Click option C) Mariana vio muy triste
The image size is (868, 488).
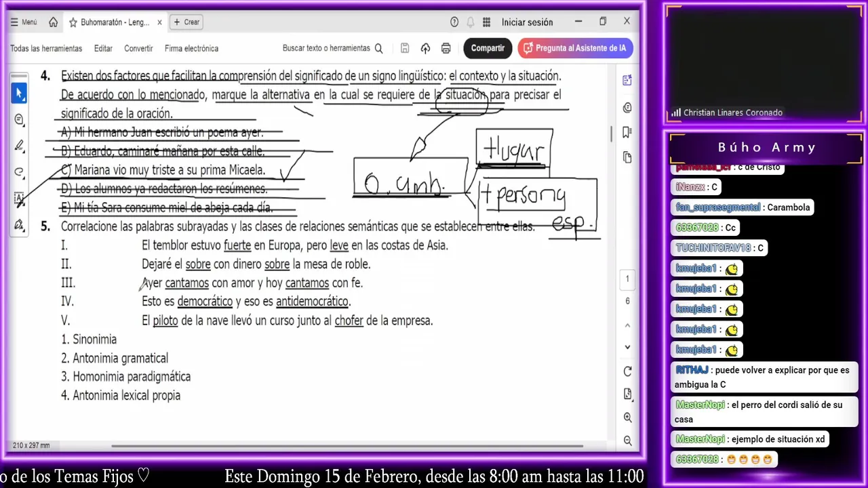[x=163, y=170]
